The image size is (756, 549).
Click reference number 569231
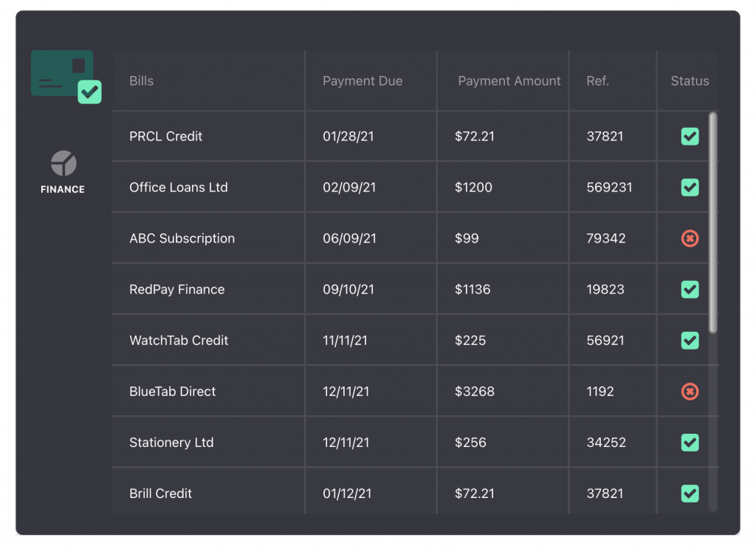610,188
